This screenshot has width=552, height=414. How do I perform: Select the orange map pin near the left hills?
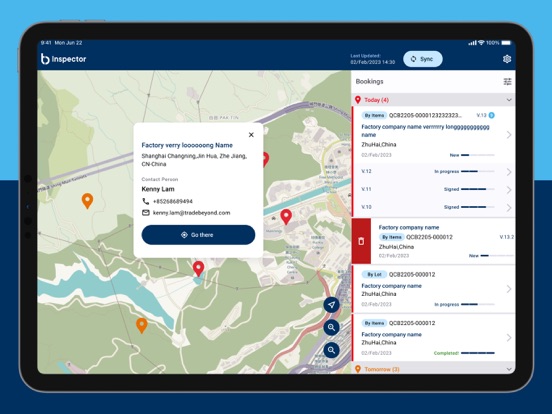(x=87, y=200)
